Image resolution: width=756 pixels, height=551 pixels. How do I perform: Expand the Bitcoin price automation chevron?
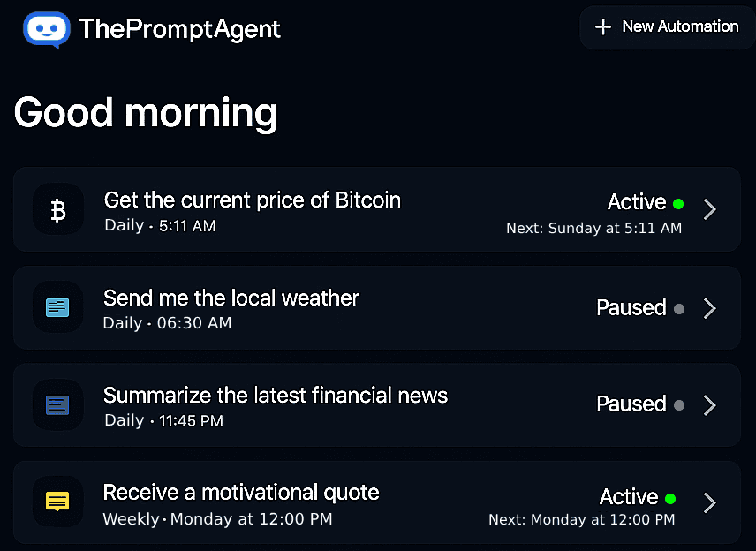[709, 209]
